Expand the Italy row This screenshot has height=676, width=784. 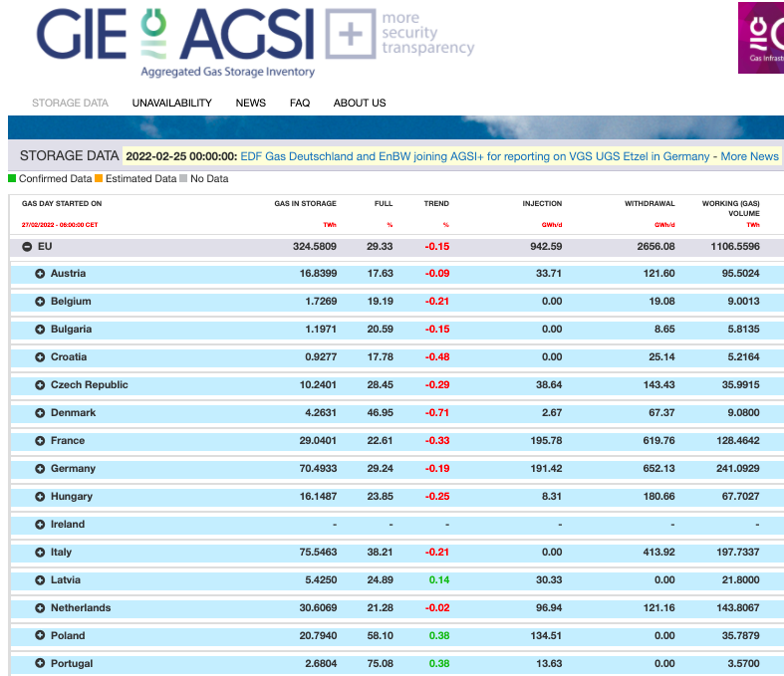(x=40, y=553)
